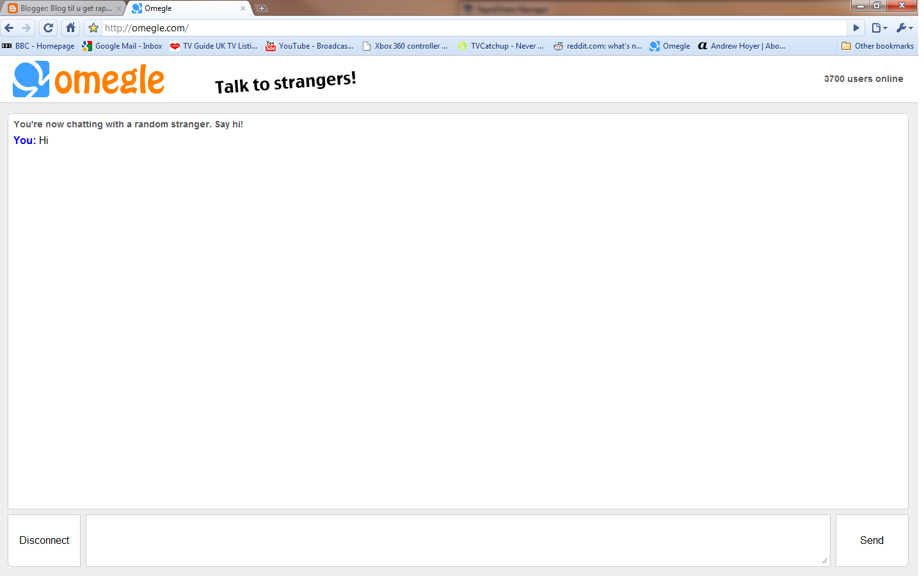Go forward using the browser forward arrow

26,28
